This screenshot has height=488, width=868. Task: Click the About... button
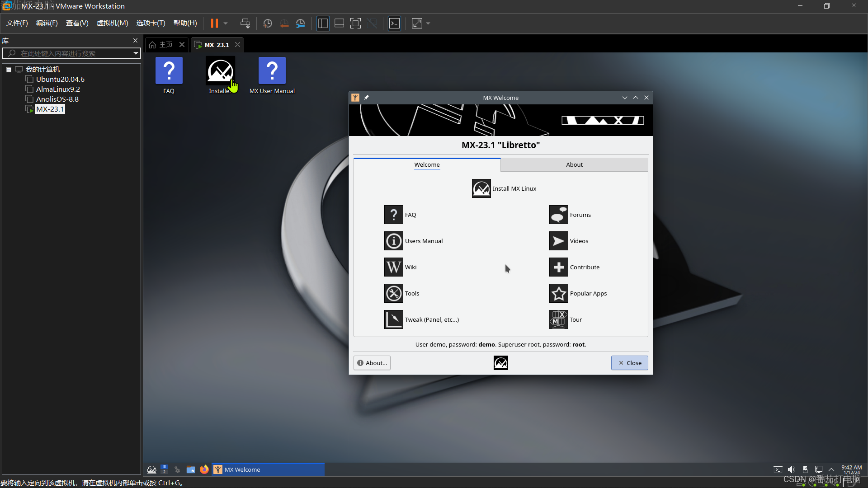pos(372,363)
